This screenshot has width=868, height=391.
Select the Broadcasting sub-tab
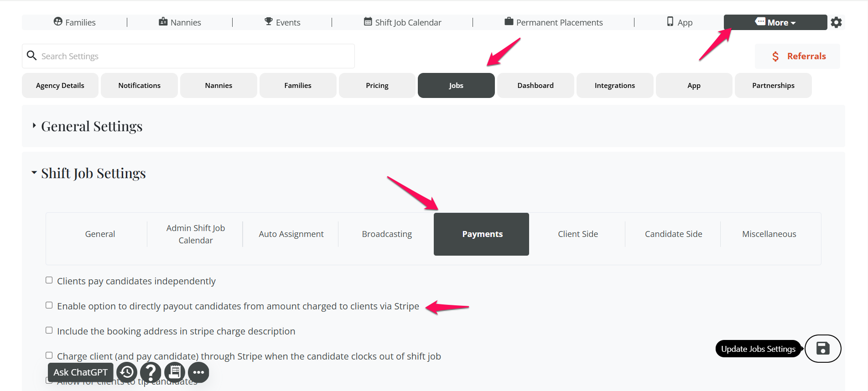386,234
